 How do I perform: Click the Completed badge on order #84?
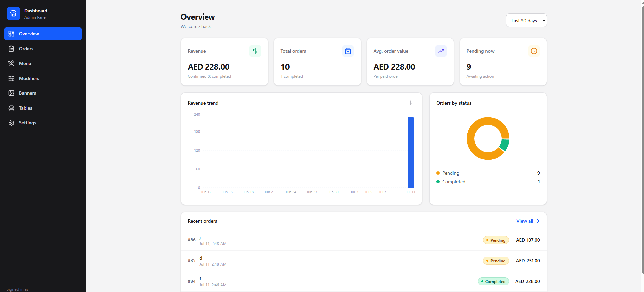point(494,281)
